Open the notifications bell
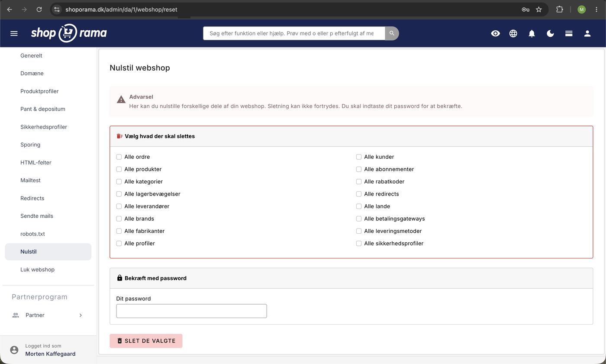 tap(532, 33)
